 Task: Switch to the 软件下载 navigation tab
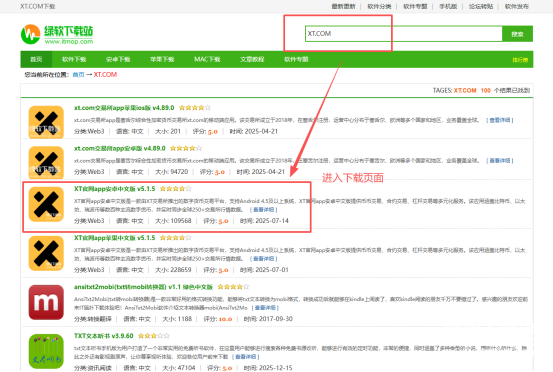click(74, 59)
